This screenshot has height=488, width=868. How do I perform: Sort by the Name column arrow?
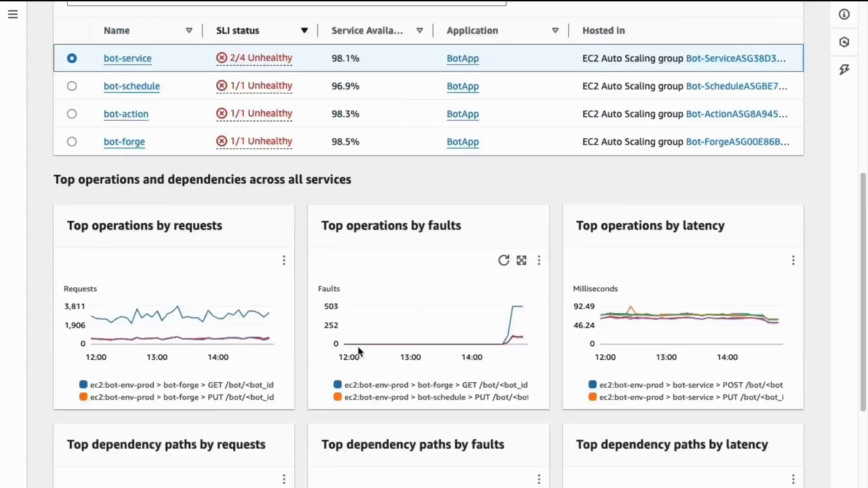[189, 31]
